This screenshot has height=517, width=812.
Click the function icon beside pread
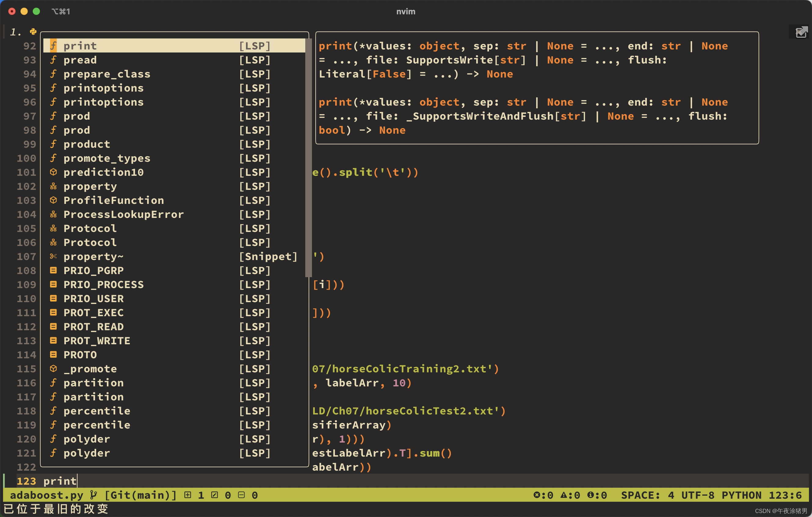click(53, 60)
